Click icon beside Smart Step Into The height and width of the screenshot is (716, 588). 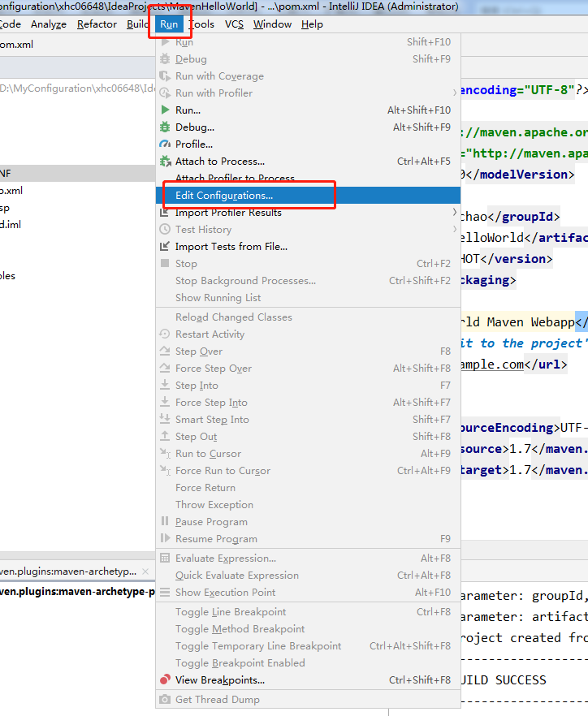165,419
